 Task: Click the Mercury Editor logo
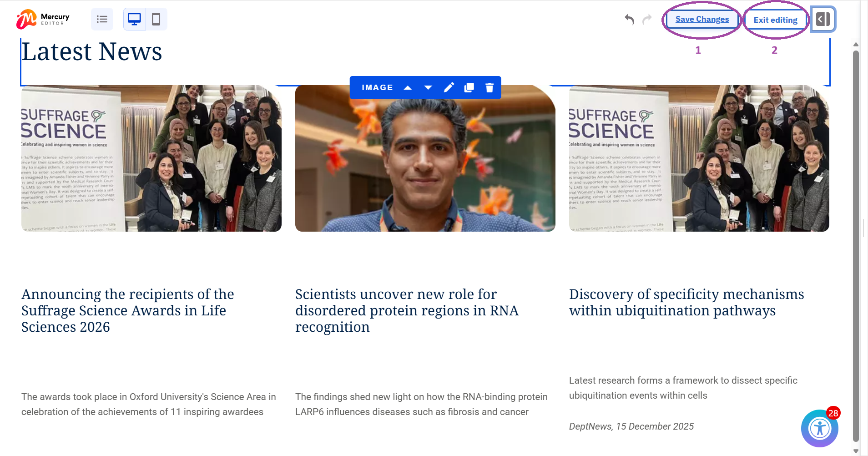43,19
